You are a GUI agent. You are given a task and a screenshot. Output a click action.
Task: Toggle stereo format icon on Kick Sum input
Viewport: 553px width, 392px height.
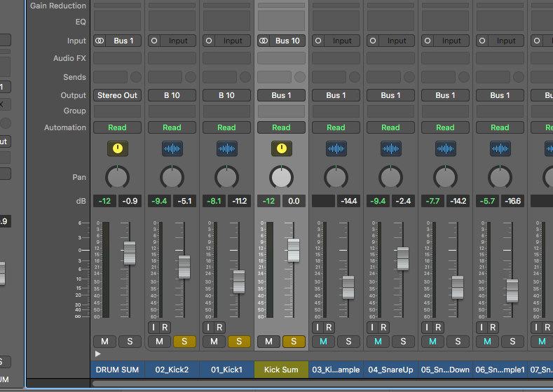(x=264, y=41)
